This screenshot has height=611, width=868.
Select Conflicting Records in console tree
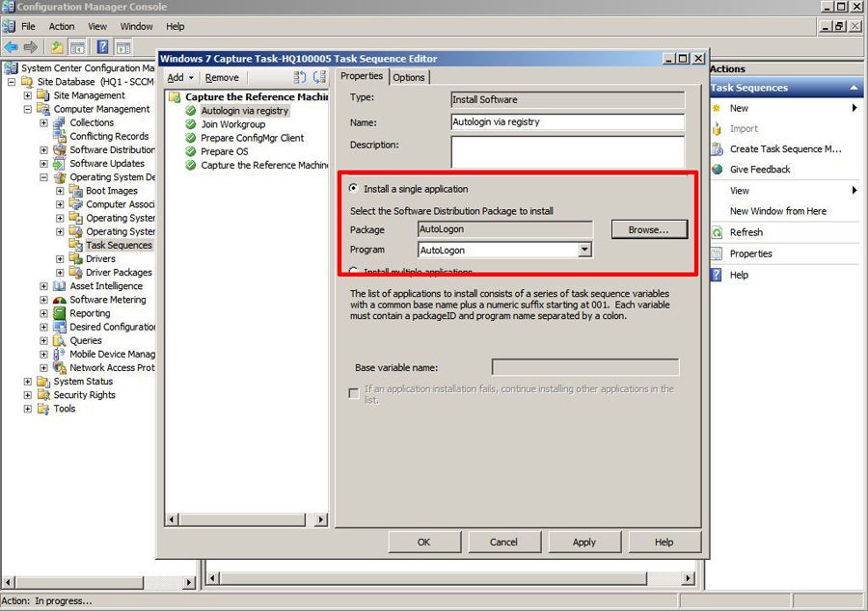(x=109, y=136)
